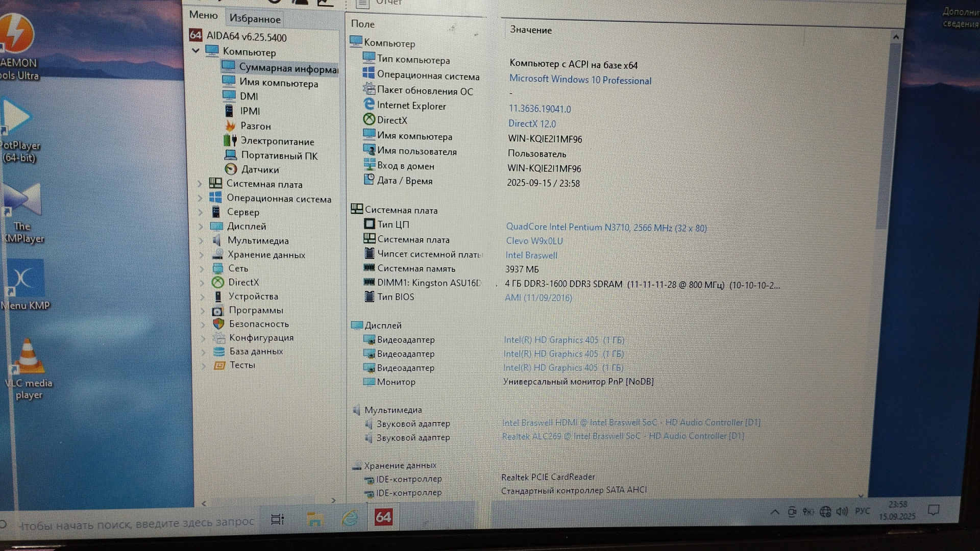This screenshot has height=551, width=980.
Task: Switch to the Избранное tab
Action: point(255,19)
